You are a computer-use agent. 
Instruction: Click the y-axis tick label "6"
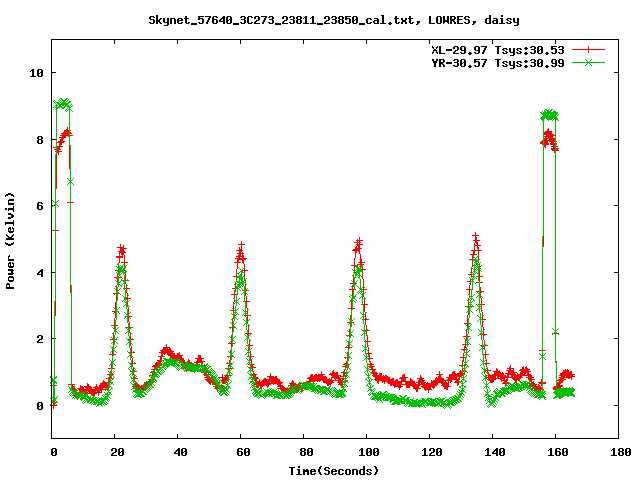click(x=40, y=206)
